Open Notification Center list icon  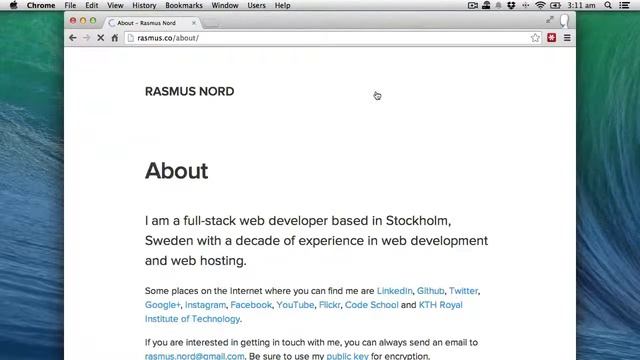click(x=624, y=5)
